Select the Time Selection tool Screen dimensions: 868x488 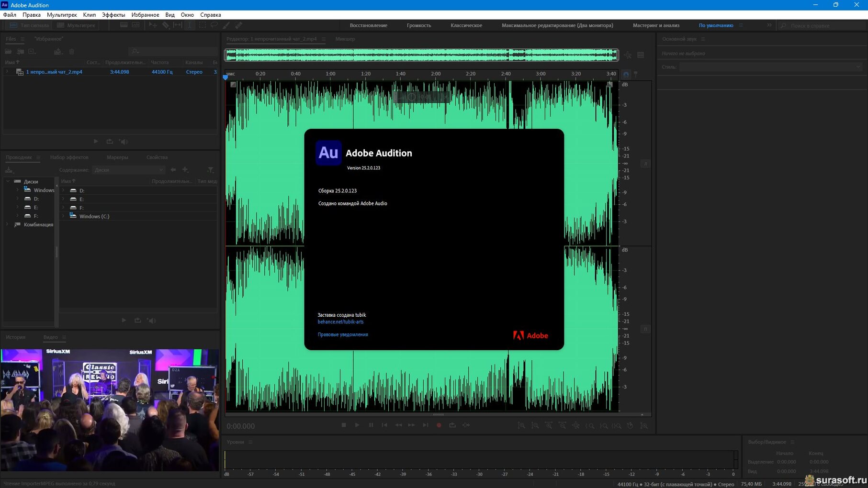(190, 25)
